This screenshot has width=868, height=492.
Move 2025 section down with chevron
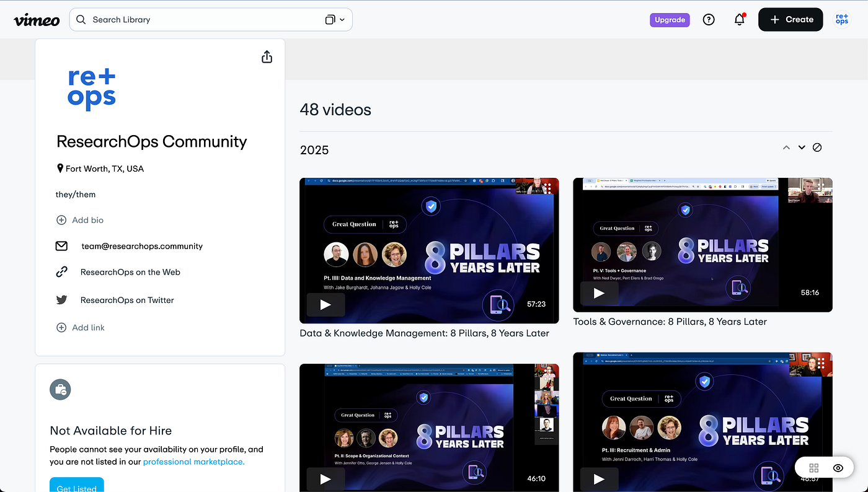(x=802, y=147)
